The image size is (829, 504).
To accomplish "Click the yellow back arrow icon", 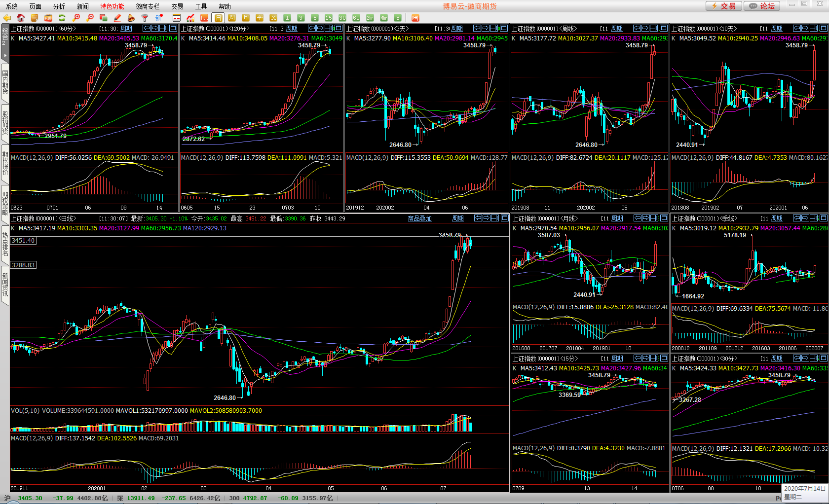I will point(7,18).
